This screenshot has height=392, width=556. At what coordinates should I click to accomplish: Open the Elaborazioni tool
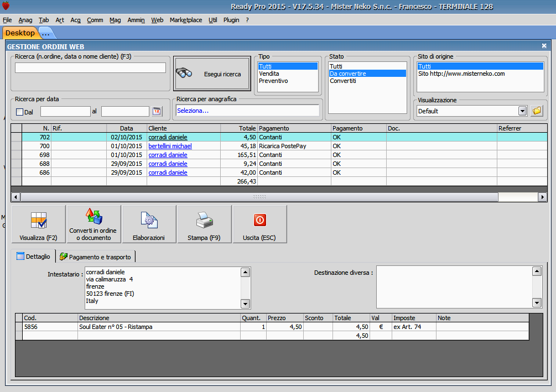[x=149, y=224]
